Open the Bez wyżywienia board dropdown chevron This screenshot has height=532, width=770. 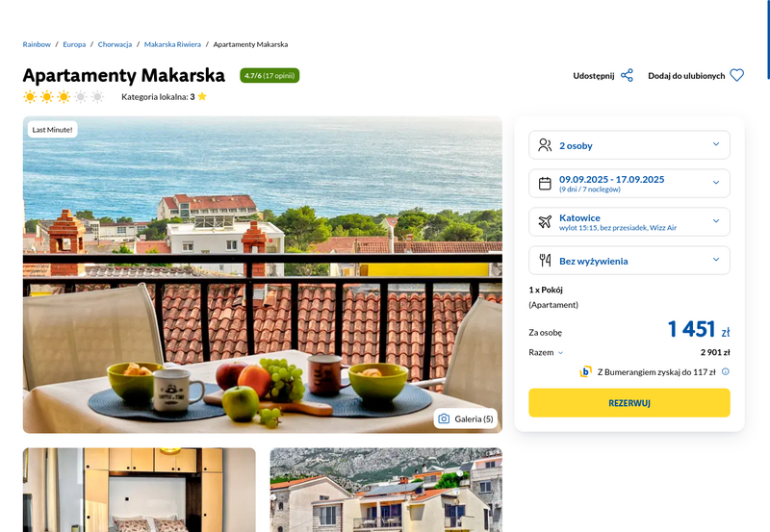pos(716,260)
